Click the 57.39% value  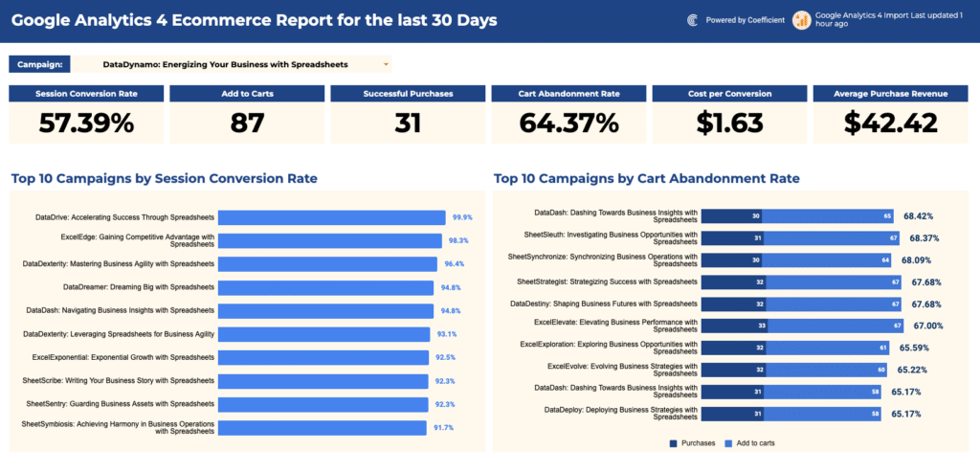click(x=86, y=124)
